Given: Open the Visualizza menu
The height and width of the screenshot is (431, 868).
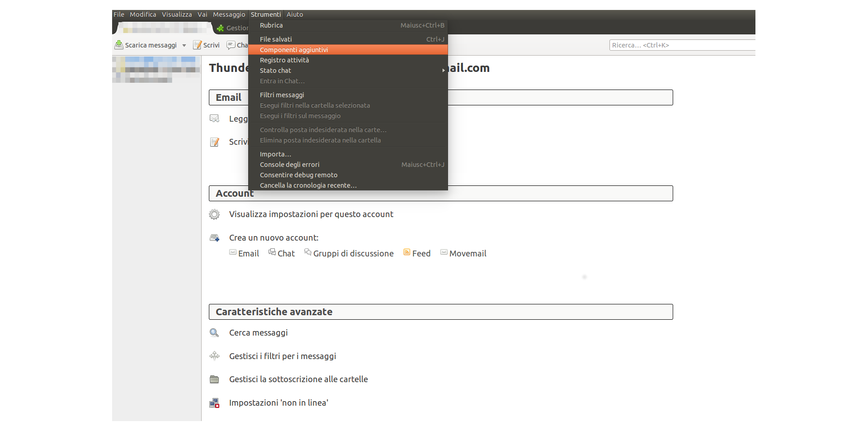Looking at the screenshot, I should (177, 14).
